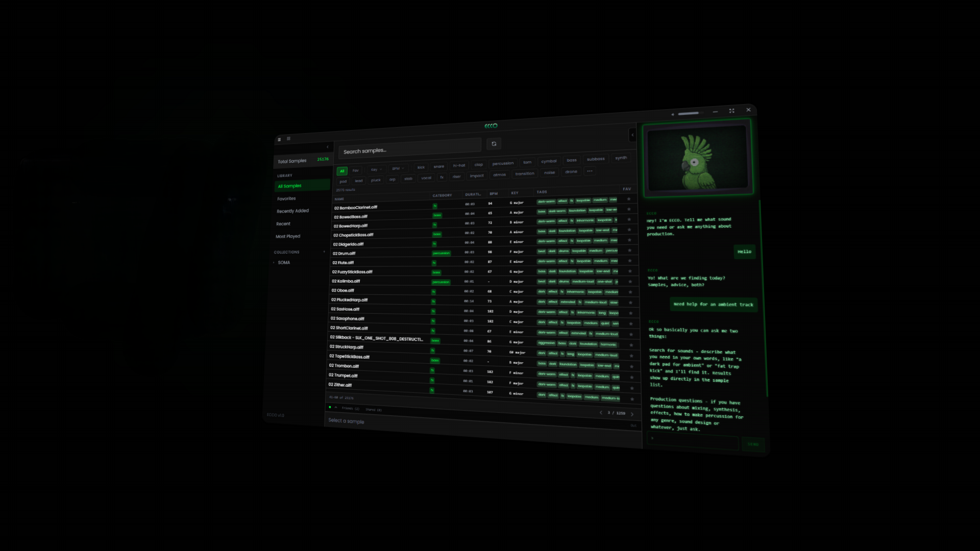Open Recently Added in sidebar
Viewport: 980px width, 551px height.
[292, 211]
